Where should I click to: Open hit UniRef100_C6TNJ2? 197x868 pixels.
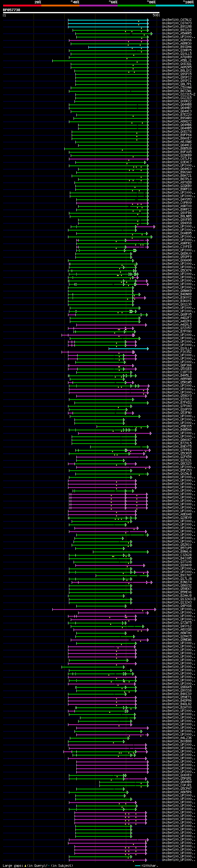[177, 20]
